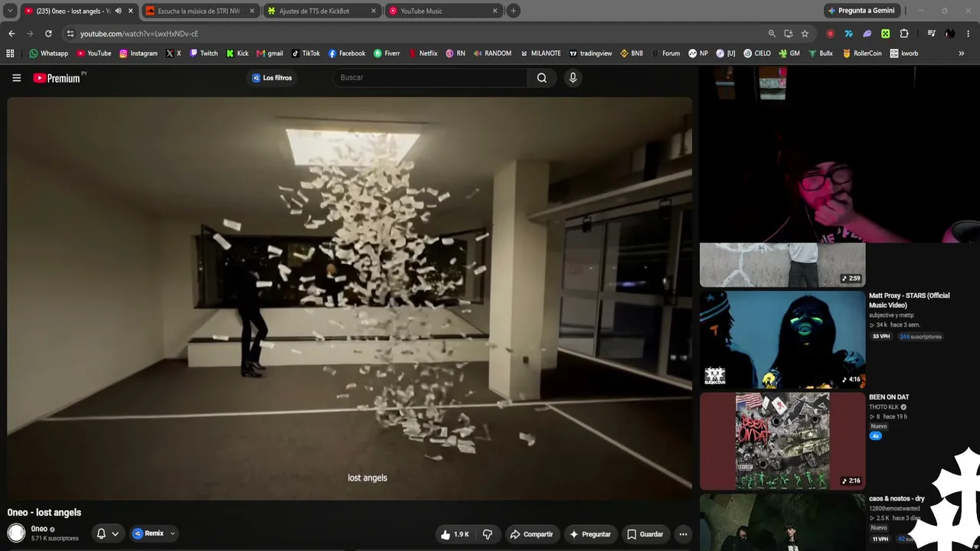Open the kworb bookmark

click(x=903, y=54)
